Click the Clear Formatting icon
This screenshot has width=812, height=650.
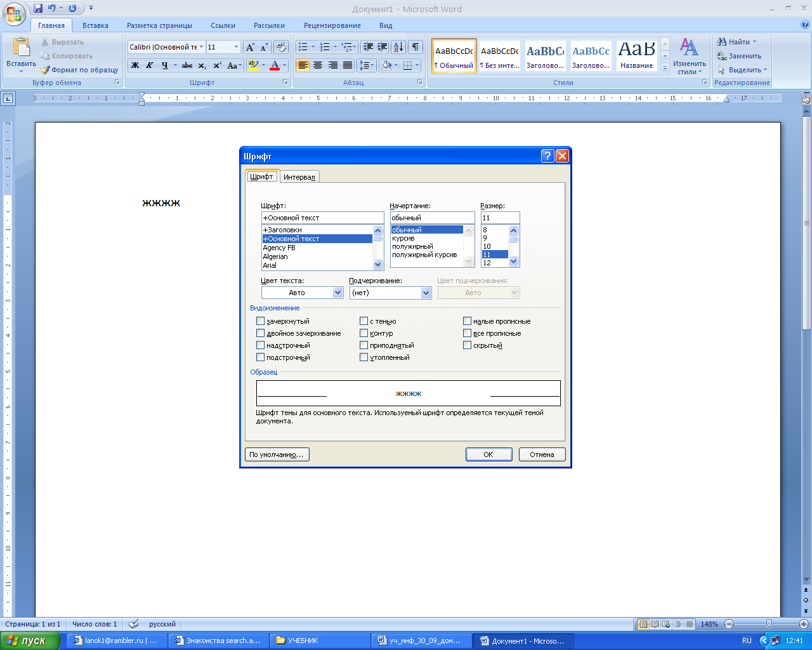(x=282, y=48)
